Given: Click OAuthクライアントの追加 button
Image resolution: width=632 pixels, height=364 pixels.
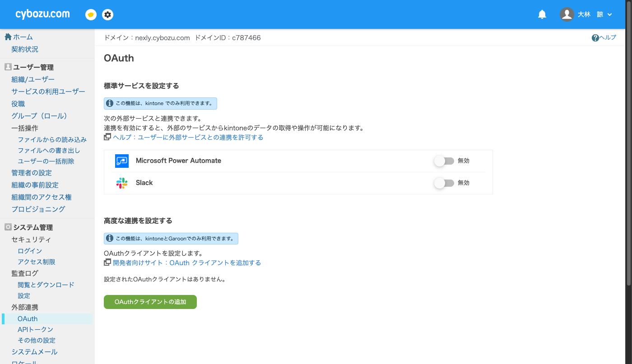Looking at the screenshot, I should (150, 302).
